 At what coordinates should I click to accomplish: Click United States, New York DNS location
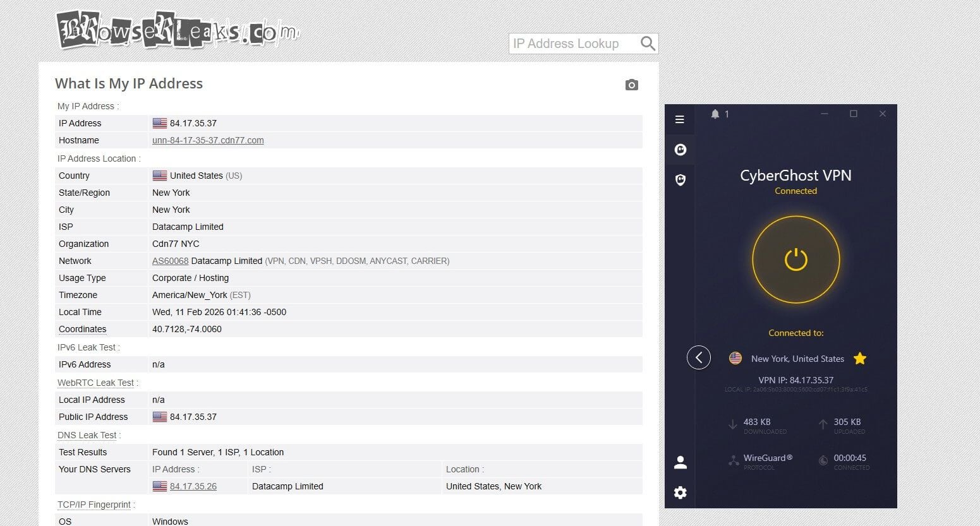pyautogui.click(x=493, y=486)
